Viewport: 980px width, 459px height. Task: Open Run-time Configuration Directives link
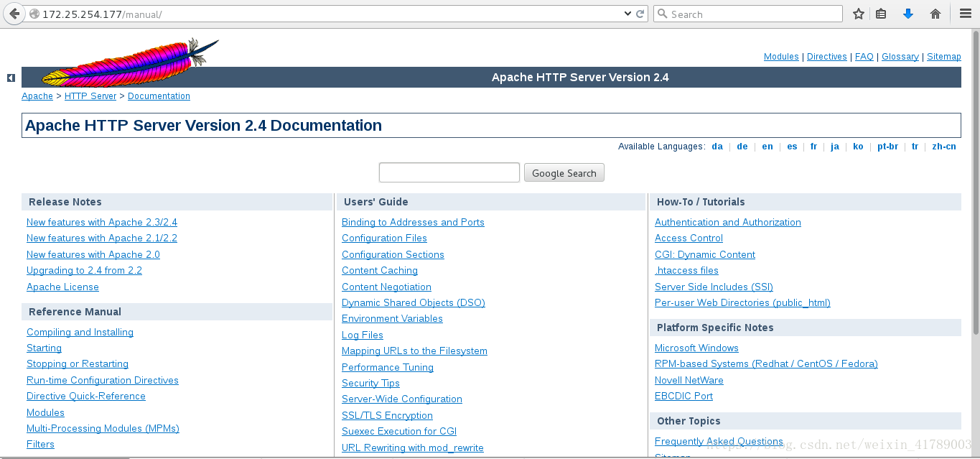coord(103,381)
